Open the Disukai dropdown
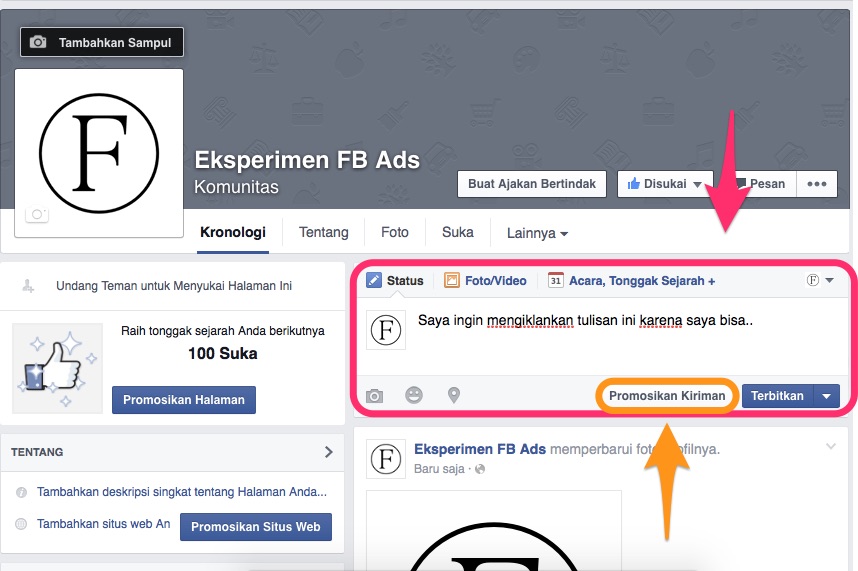 pos(697,184)
